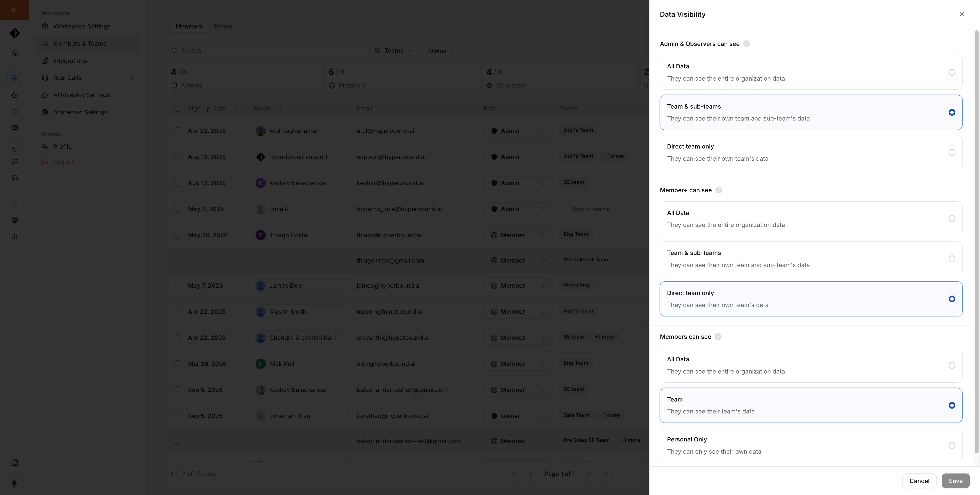This screenshot has height=495, width=980.
Task: Select Team & sub-teams for Member+
Action: (x=811, y=259)
